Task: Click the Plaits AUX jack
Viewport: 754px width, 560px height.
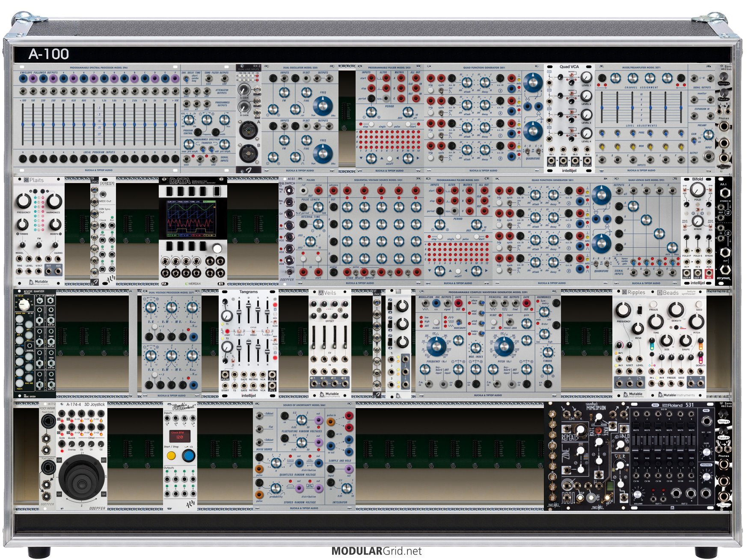Action: click(x=58, y=271)
